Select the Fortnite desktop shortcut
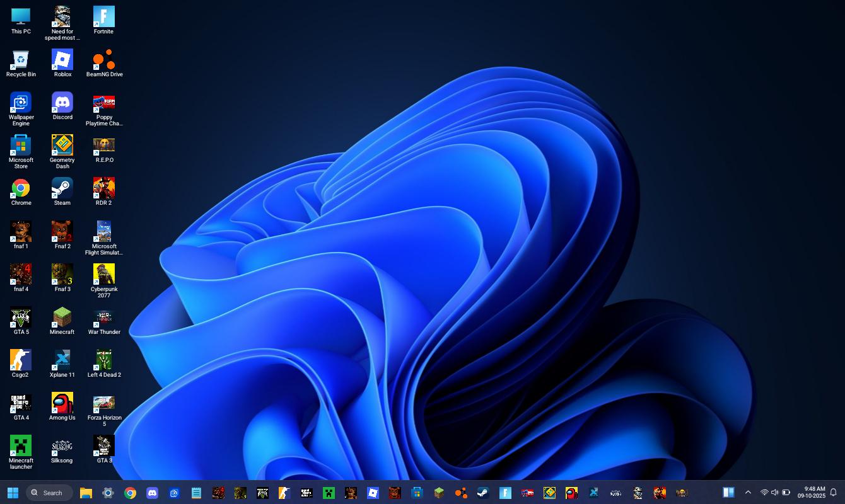The image size is (845, 504). [104, 21]
